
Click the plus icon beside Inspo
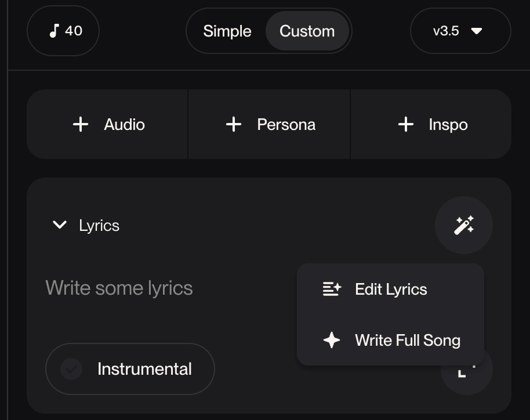point(406,124)
